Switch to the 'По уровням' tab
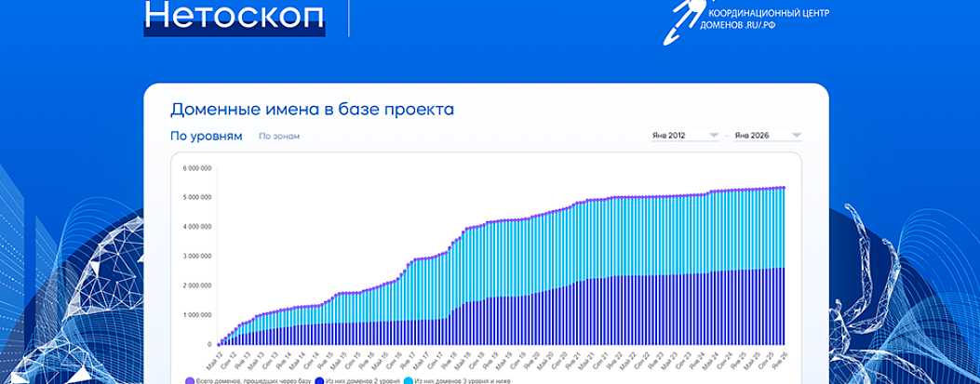This screenshot has height=384, width=980. point(206,137)
